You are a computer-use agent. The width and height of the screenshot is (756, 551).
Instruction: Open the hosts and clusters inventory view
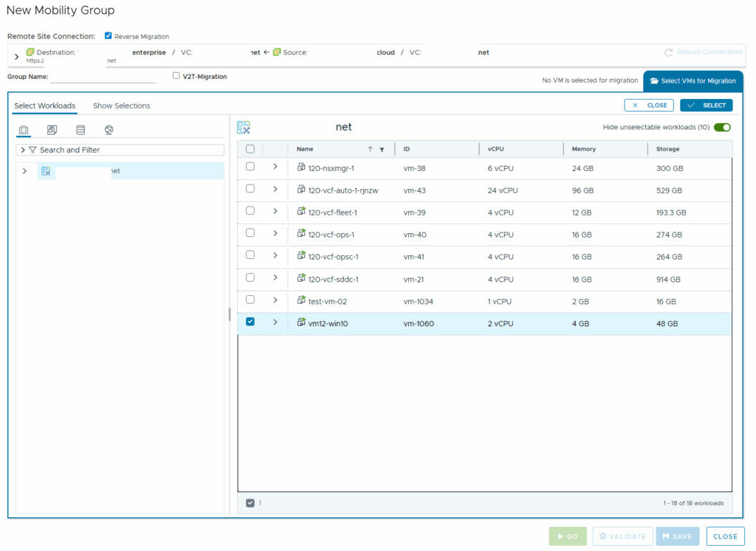click(24, 131)
